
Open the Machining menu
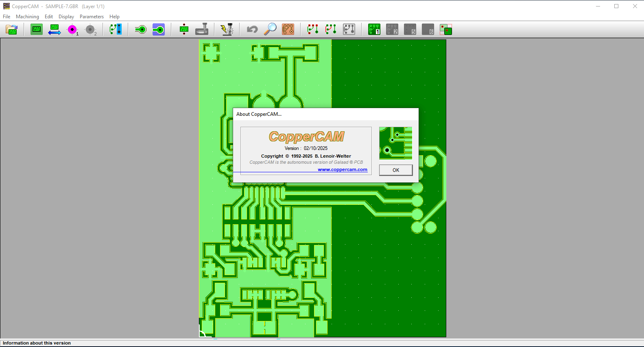(x=27, y=17)
